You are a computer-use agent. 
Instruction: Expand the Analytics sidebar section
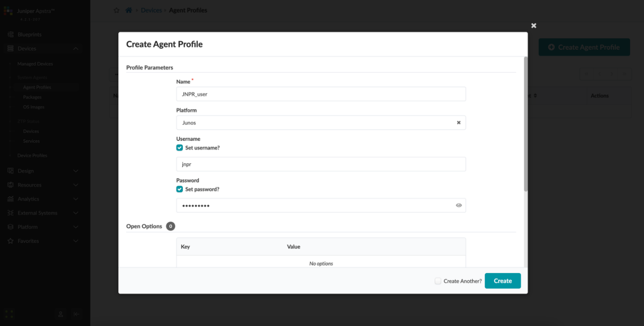point(76,199)
